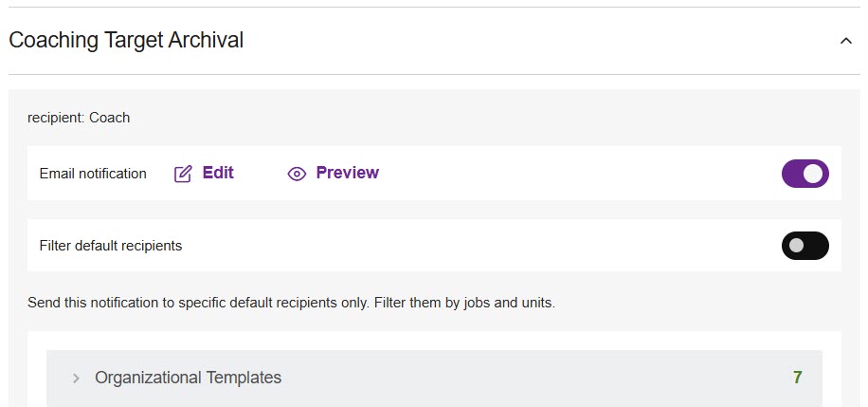The height and width of the screenshot is (407, 868).
Task: Click the "recipient: Coach" label
Action: coord(79,118)
